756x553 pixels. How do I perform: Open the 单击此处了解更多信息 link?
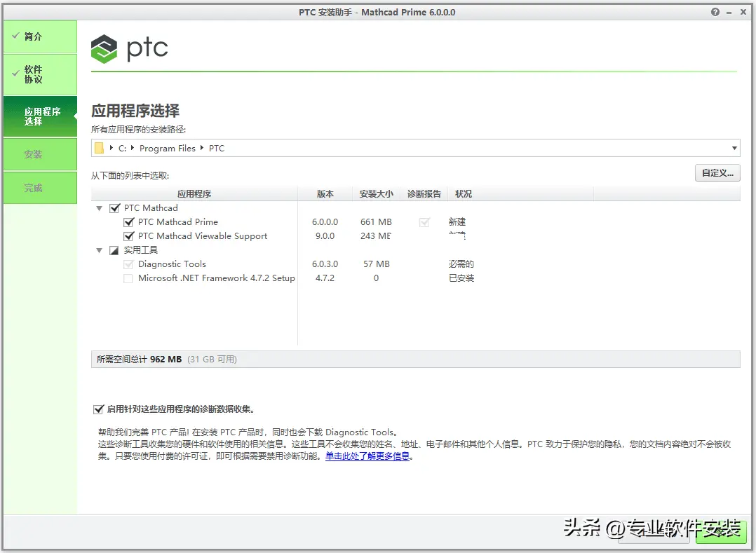click(x=367, y=456)
